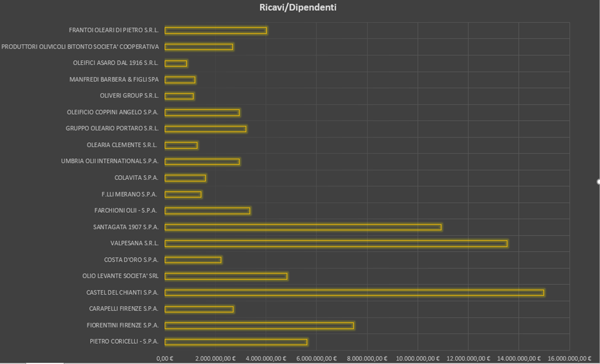The height and width of the screenshot is (364, 600).
Task: Select the 4.000.000,00 € axis value
Action: [266, 358]
